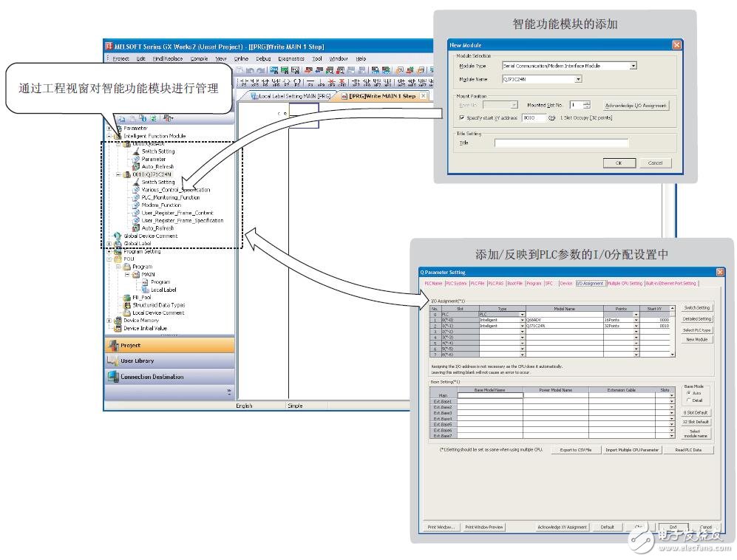Click the Read PLC Data button
Image resolution: width=737 pixels, height=560 pixels.
687,450
